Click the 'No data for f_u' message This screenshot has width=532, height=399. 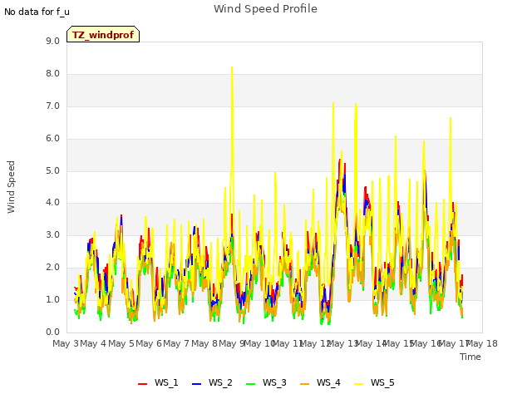37,12
